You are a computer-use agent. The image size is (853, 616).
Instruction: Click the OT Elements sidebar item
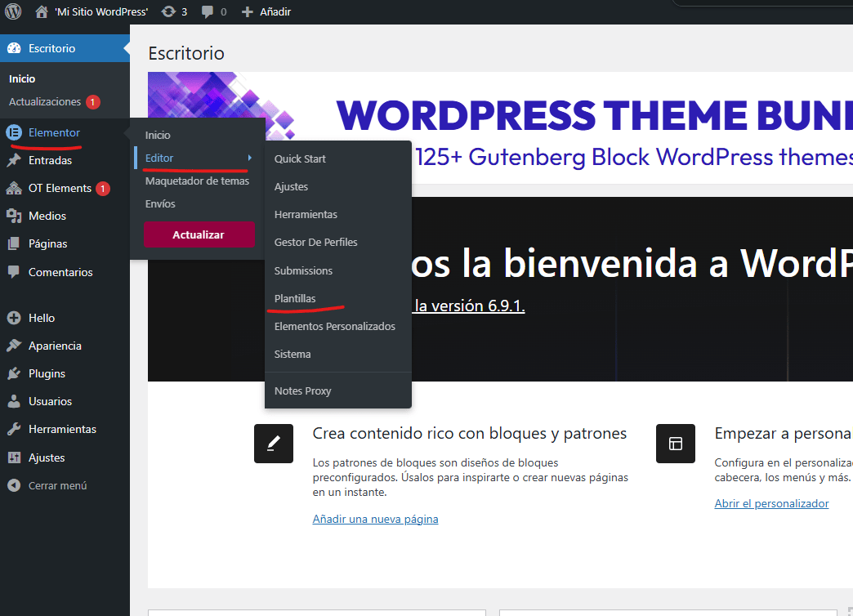(60, 188)
